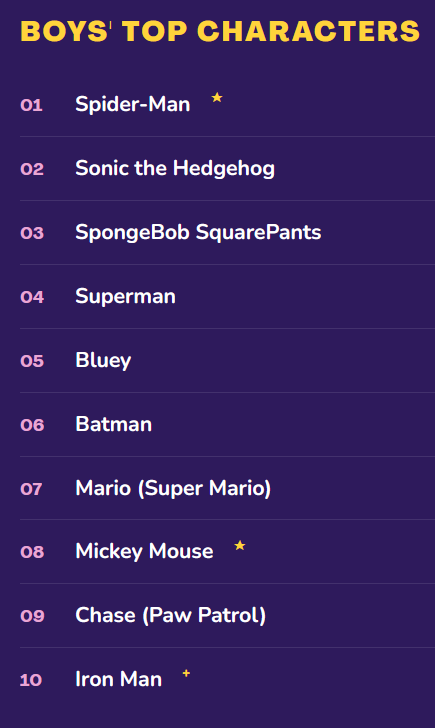
Task: Click rank number 01
Action: point(32,105)
